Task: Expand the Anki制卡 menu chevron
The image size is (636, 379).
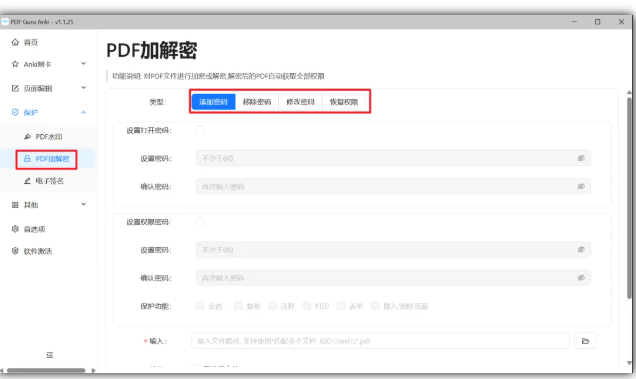Action: tap(84, 64)
